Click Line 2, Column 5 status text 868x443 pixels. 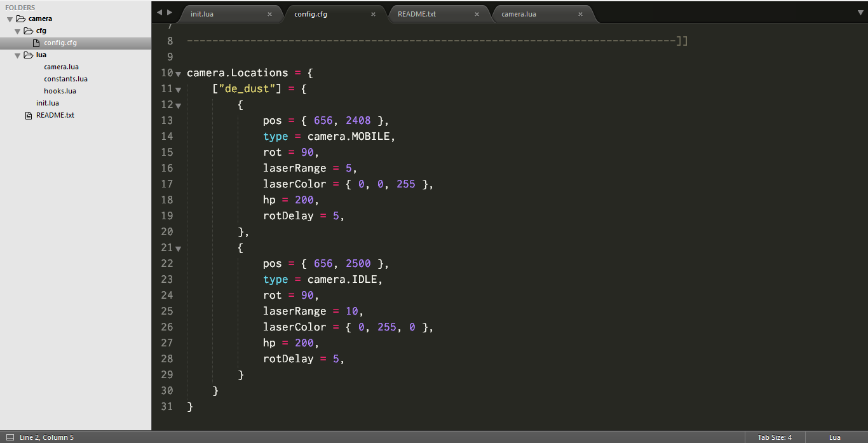46,437
